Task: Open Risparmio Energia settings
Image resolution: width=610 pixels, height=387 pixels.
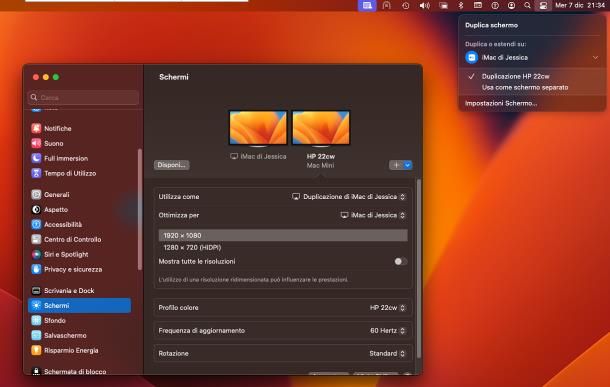Action: [79, 350]
